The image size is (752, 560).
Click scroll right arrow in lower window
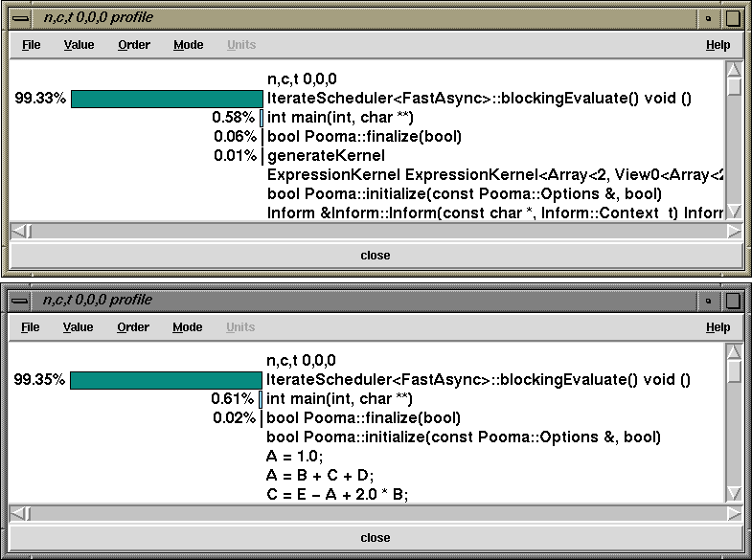(734, 513)
